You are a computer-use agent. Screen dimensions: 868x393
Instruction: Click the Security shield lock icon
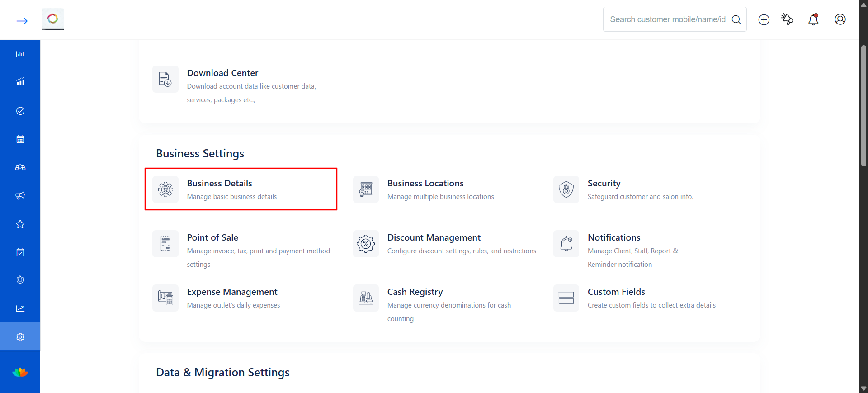[566, 189]
